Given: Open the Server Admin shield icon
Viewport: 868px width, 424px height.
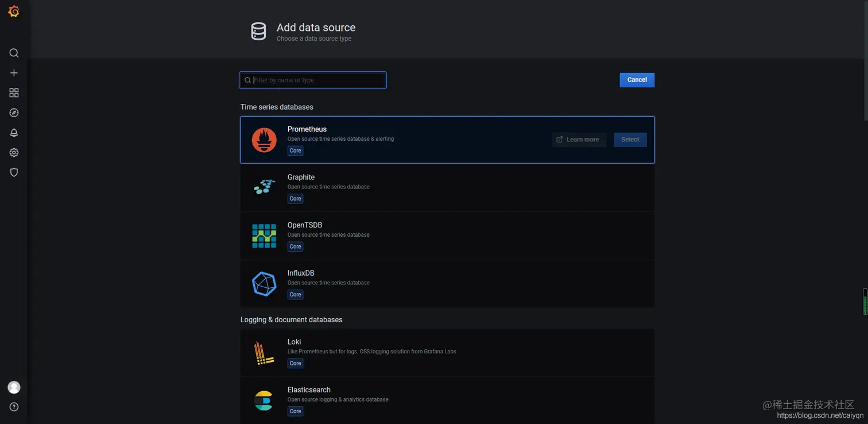Looking at the screenshot, I should (14, 172).
